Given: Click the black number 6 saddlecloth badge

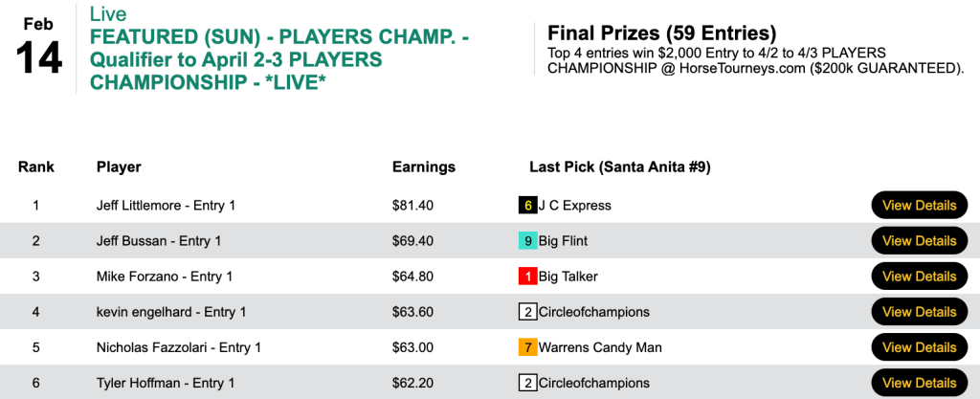Looking at the screenshot, I should pyautogui.click(x=527, y=206).
